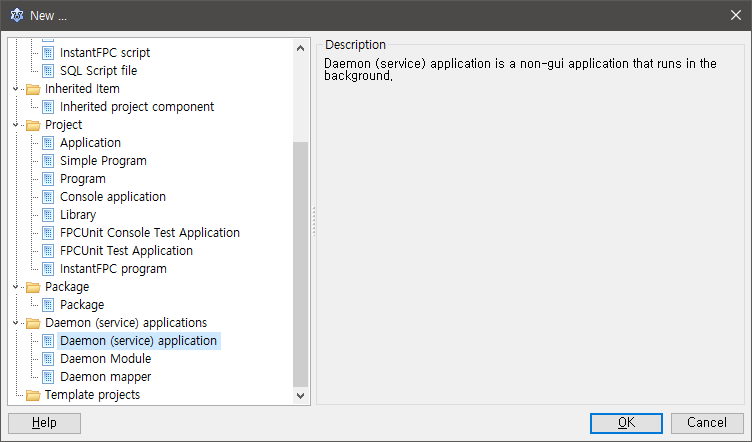Viewport: 752px width, 442px height.
Task: Click the Library item icon
Action: (48, 215)
